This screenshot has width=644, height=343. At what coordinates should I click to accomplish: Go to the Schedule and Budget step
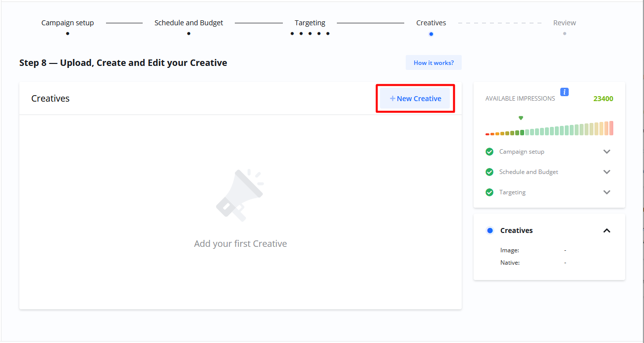pyautogui.click(x=189, y=23)
